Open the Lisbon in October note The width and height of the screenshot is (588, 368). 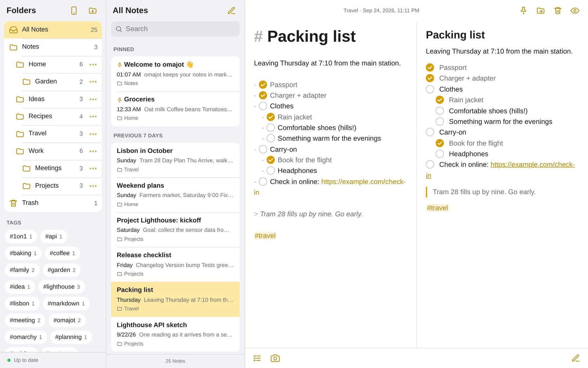pyautogui.click(x=175, y=160)
